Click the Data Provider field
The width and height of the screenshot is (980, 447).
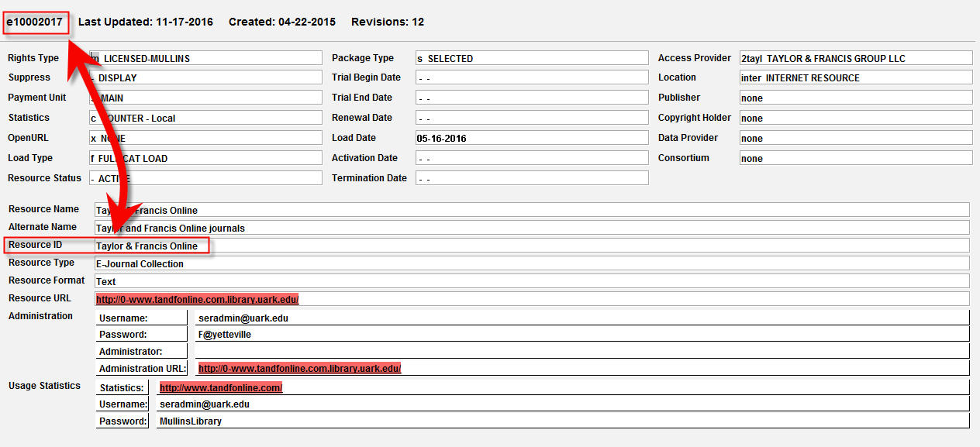(x=856, y=138)
